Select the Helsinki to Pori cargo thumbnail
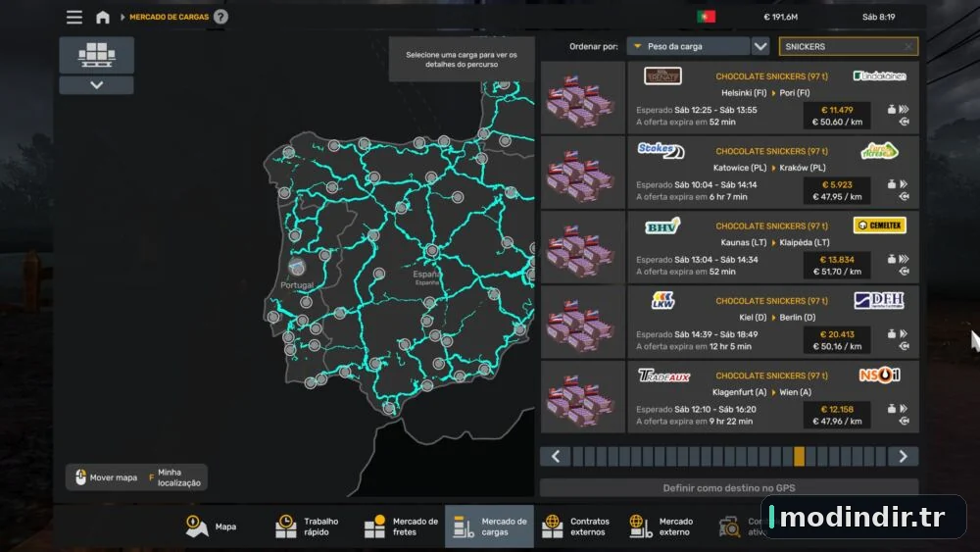 coord(582,97)
